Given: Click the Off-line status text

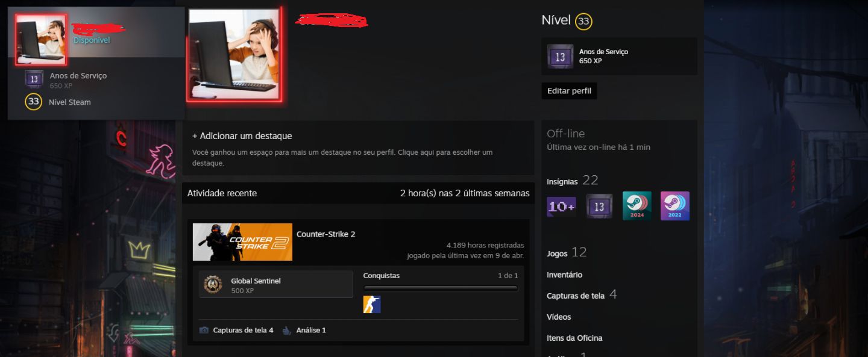Looking at the screenshot, I should pyautogui.click(x=565, y=134).
